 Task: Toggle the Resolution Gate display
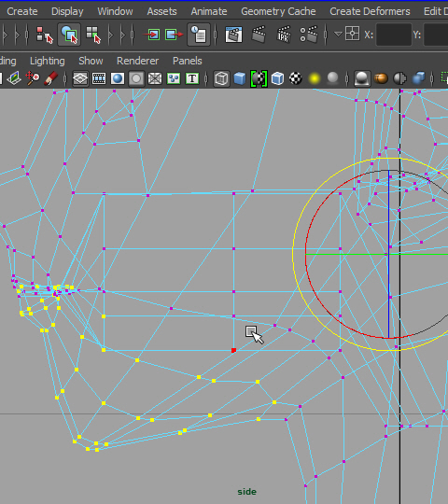(x=118, y=78)
